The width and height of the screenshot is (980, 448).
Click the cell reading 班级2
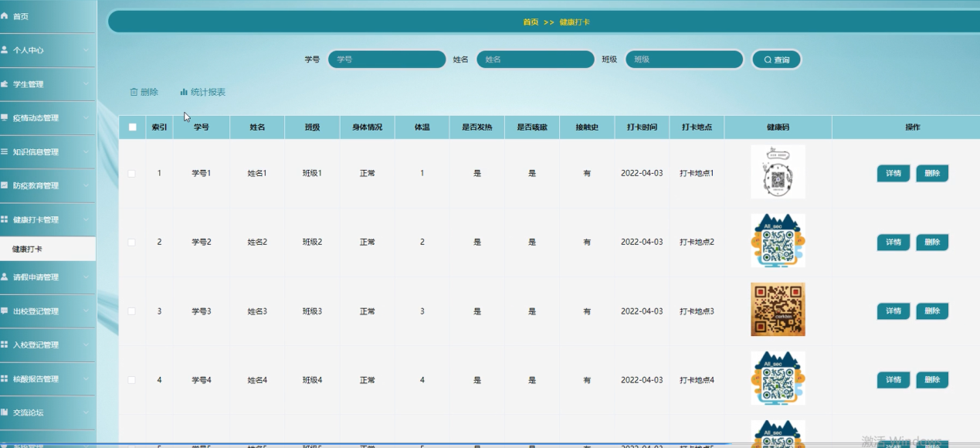312,243
